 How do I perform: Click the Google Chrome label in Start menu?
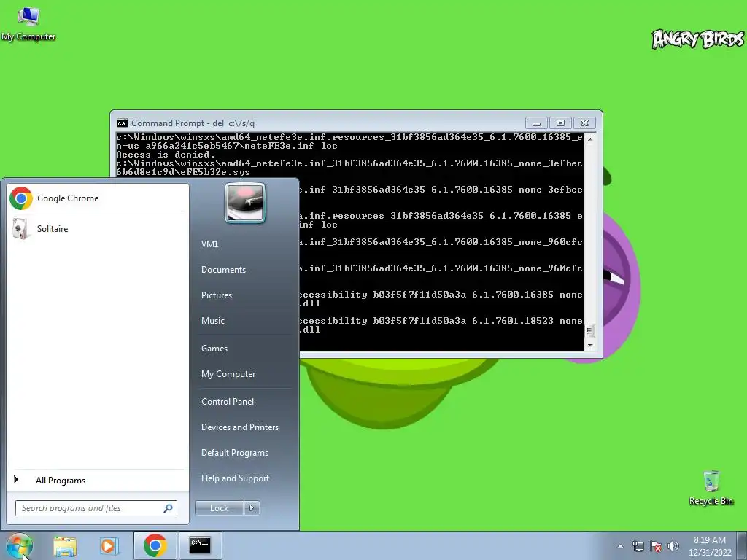click(68, 198)
